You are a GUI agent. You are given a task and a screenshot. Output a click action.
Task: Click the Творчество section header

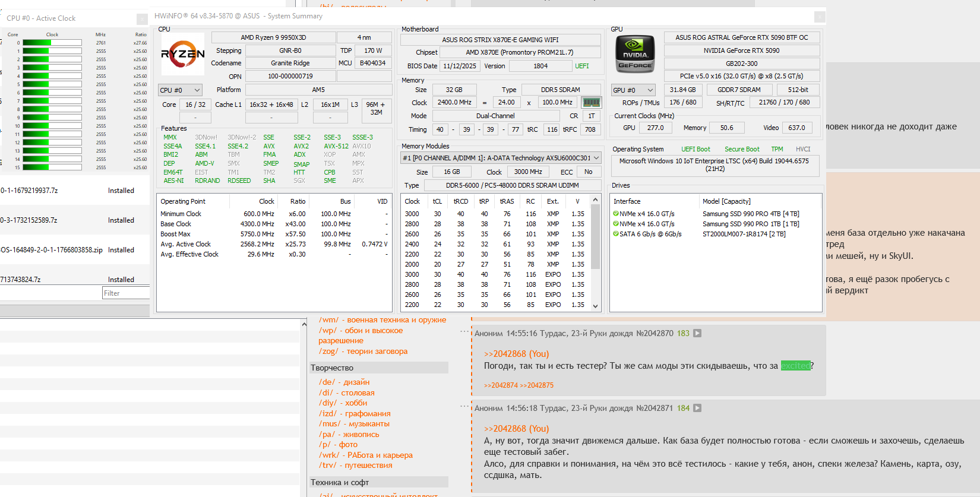[379, 368]
